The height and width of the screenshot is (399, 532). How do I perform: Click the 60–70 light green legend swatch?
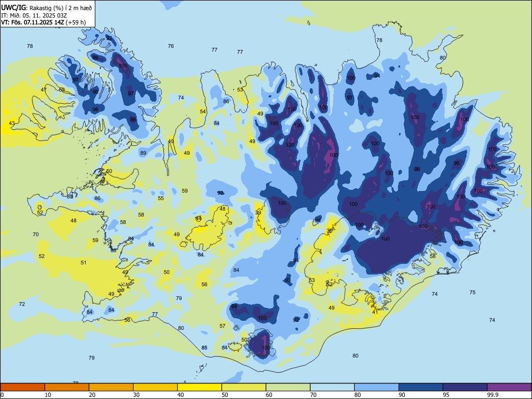point(288,387)
